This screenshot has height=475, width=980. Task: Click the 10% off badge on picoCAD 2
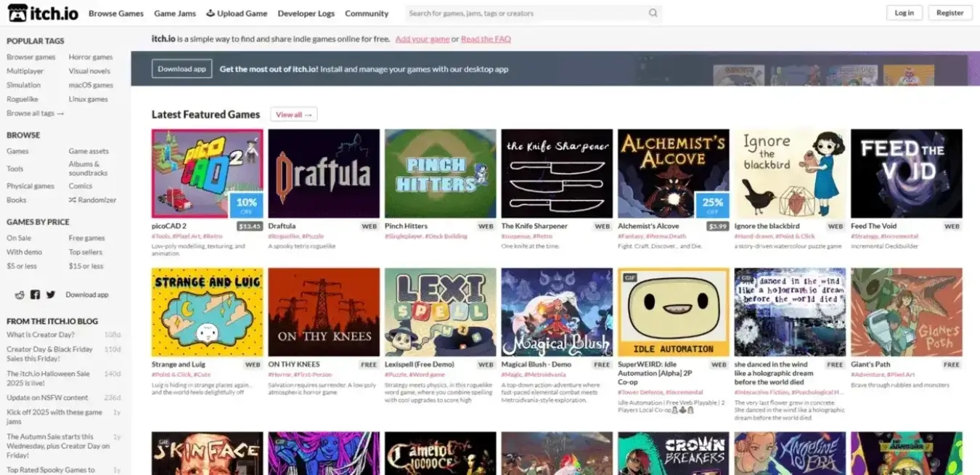point(246,205)
